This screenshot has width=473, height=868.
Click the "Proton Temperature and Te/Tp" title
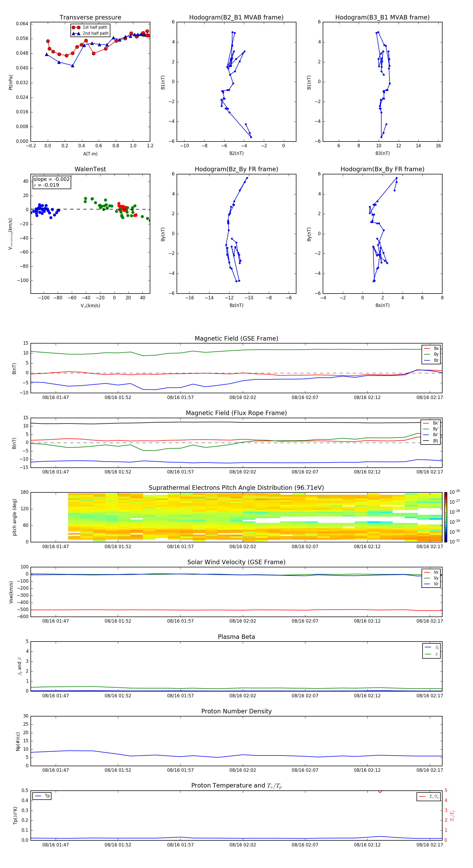point(236,786)
